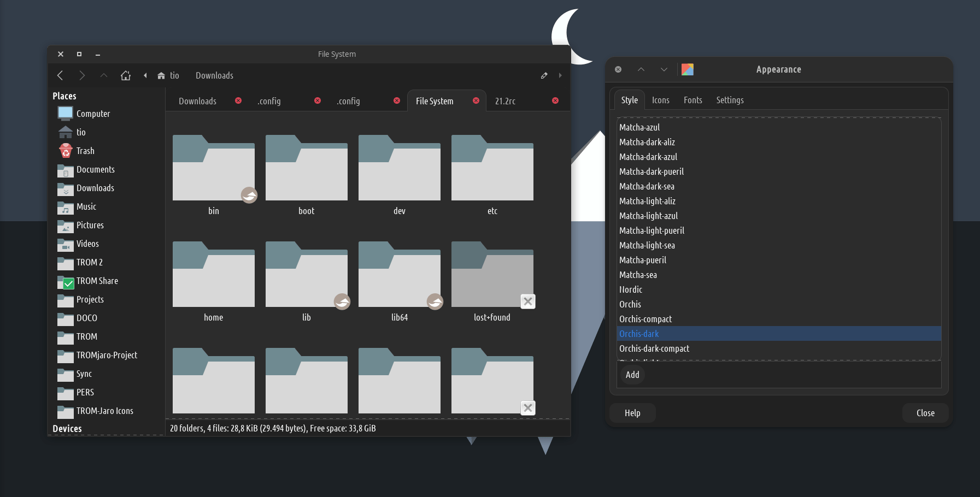This screenshot has height=497, width=980.
Task: Select the Nordic theme
Action: coord(631,289)
